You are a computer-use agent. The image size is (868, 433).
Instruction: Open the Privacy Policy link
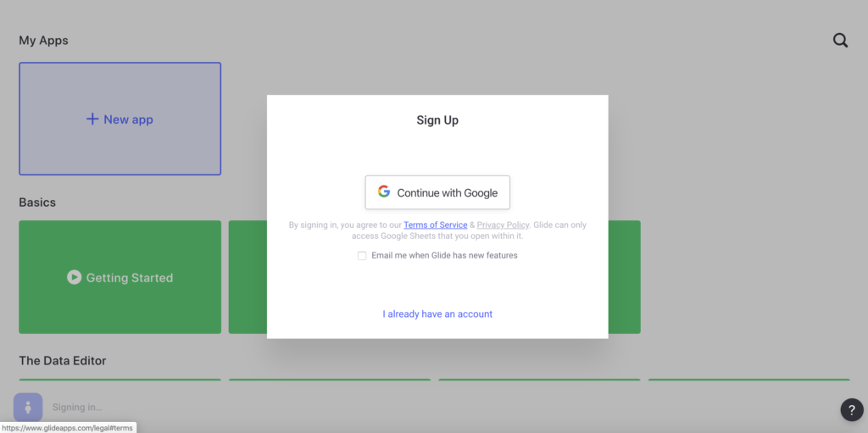503,225
